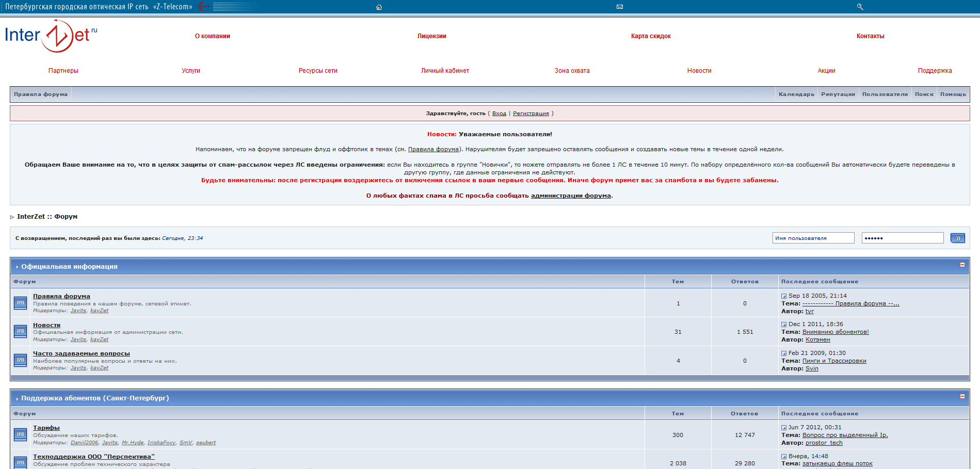
Task: Open the Календарь menu item
Action: pos(796,94)
